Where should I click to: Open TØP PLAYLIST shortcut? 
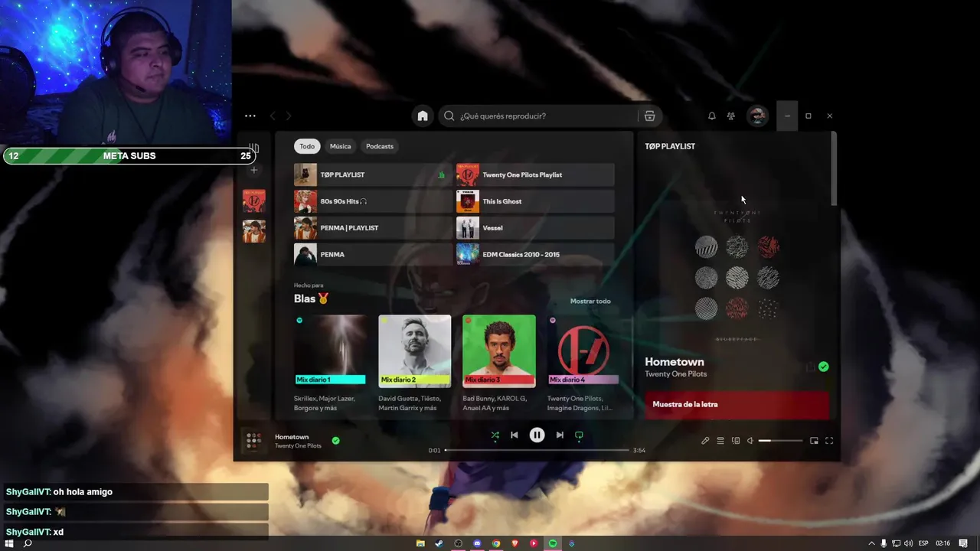[373, 174]
